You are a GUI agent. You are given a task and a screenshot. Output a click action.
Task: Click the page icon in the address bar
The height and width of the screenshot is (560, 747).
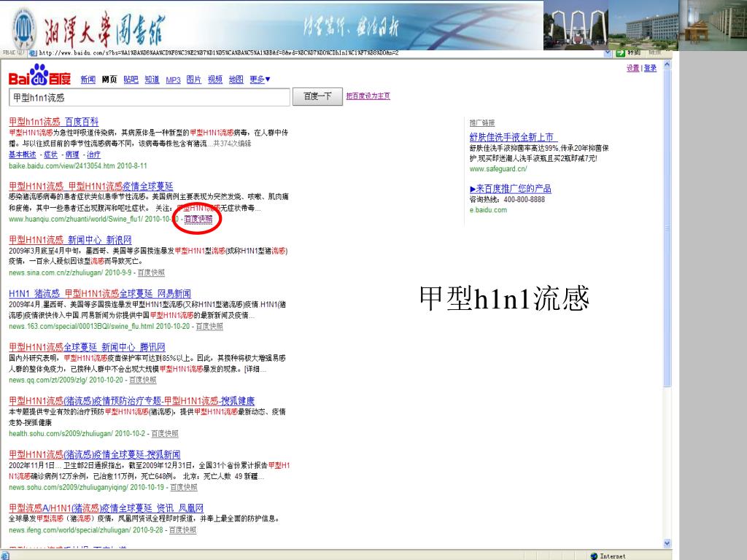tap(33, 52)
